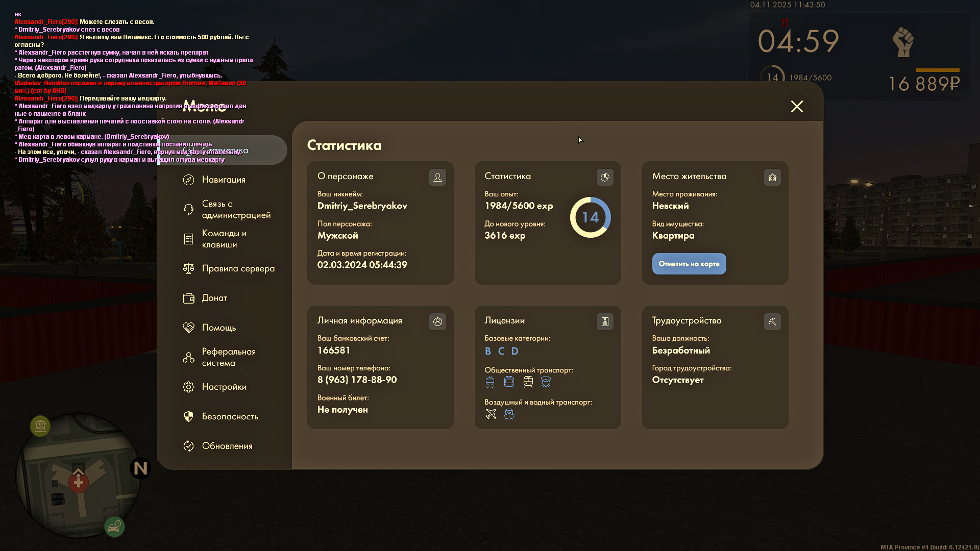This screenshot has width=980, height=551.
Task: Open the Донат section
Action: [x=214, y=298]
